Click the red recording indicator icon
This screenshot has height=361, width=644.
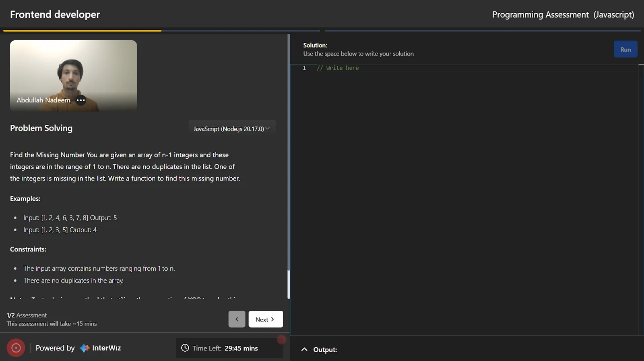pyautogui.click(x=16, y=348)
